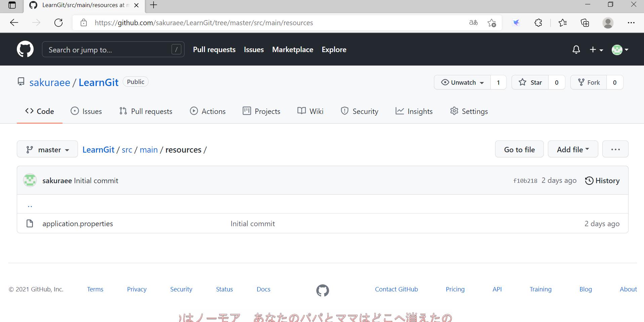644x322 pixels.
Task: Expand the Unwatch dropdown
Action: 462,82
